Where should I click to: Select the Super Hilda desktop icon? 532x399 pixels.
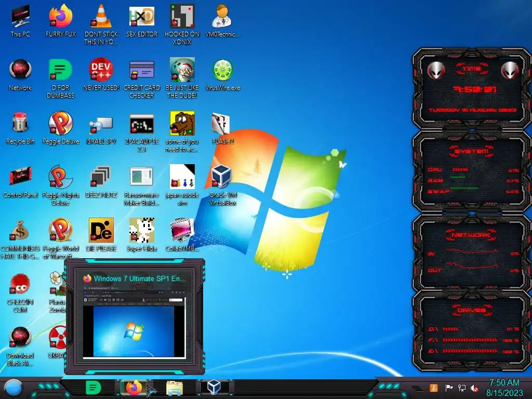coord(141,230)
